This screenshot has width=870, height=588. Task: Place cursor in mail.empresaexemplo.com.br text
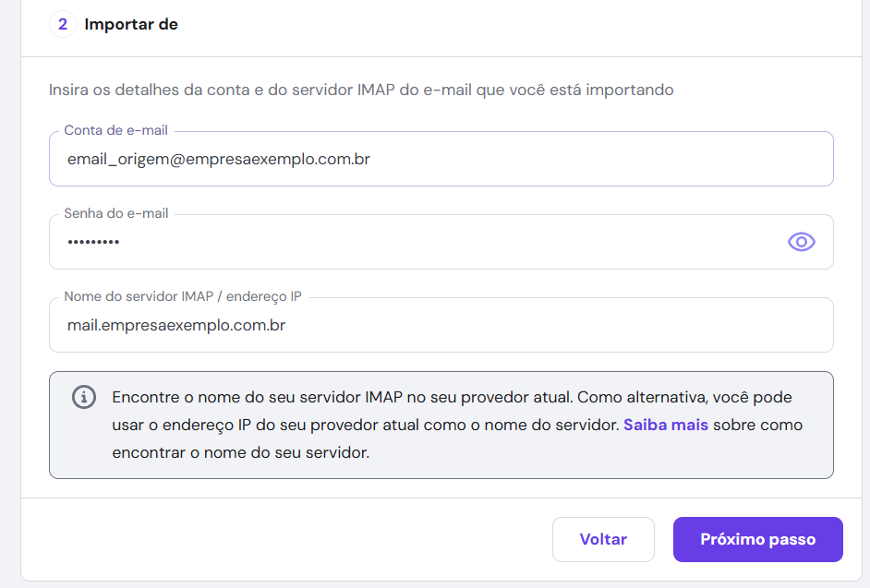(175, 325)
